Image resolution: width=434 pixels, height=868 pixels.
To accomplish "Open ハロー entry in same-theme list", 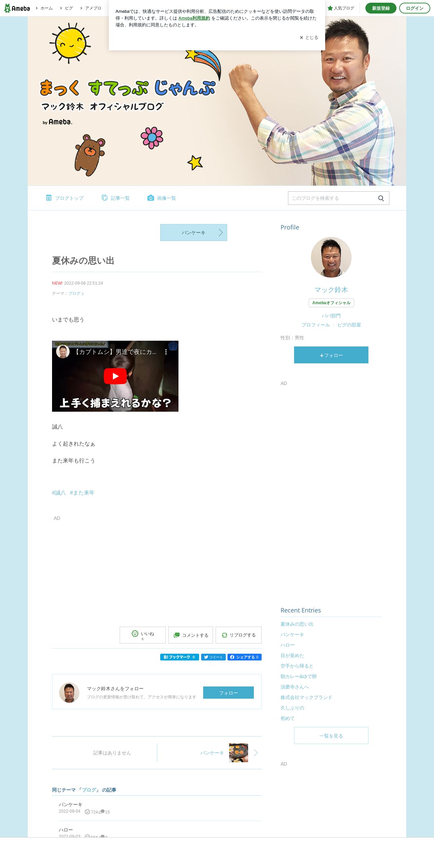I will 66,830.
